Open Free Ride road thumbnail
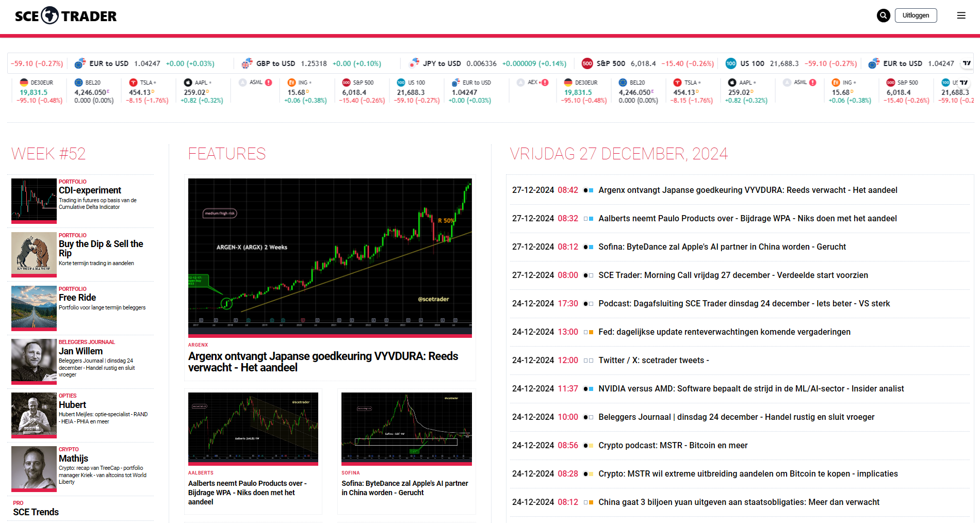The width and height of the screenshot is (980, 523). coord(34,308)
